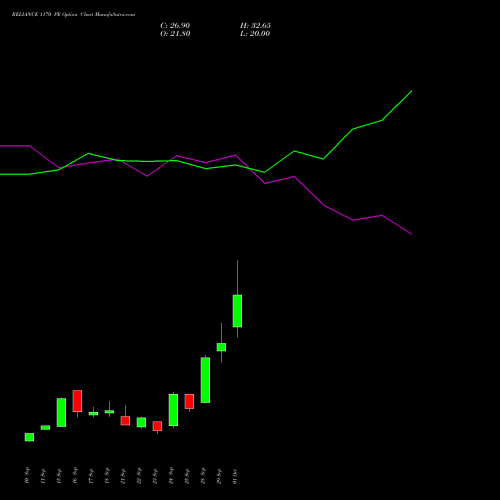Click the '10 Sep' date axis label
The image size is (500, 500).
pos(27,475)
